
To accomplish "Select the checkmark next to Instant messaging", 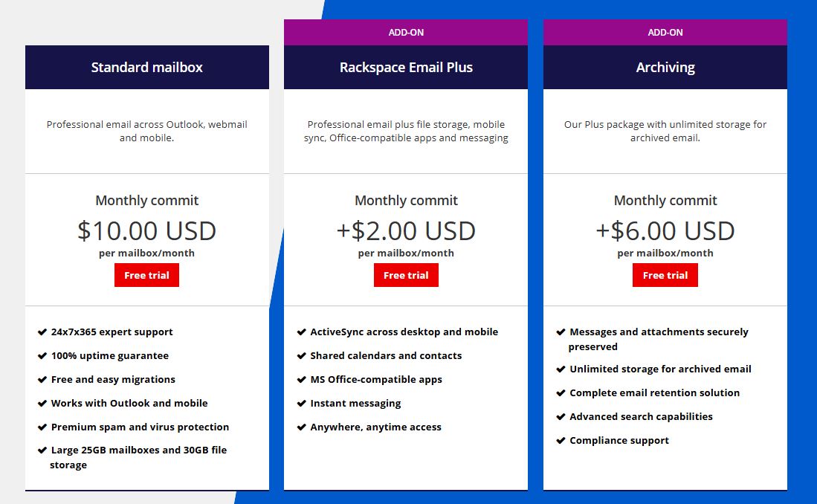I will 302,403.
